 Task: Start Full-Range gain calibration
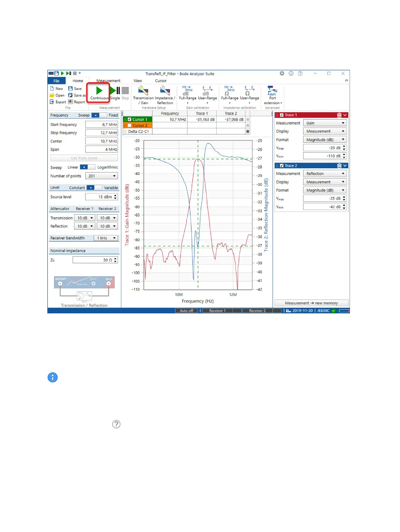click(187, 94)
